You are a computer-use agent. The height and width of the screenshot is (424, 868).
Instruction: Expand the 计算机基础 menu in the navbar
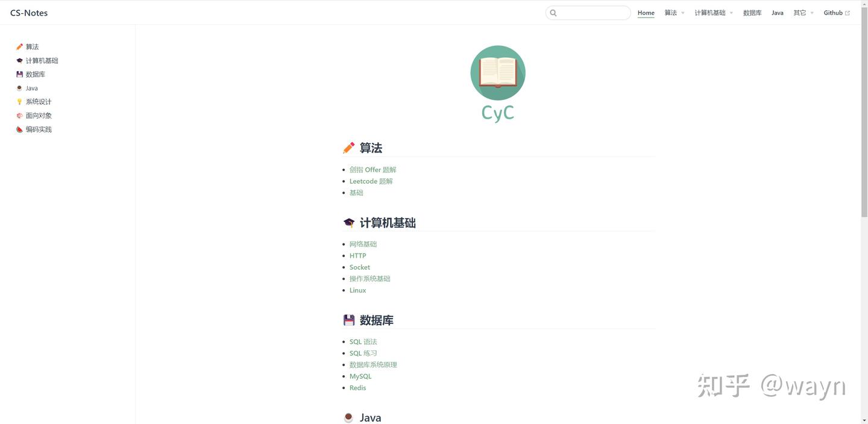click(x=709, y=13)
